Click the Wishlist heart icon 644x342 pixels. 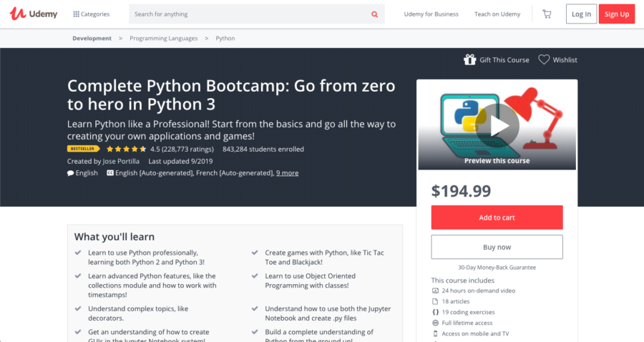click(544, 59)
